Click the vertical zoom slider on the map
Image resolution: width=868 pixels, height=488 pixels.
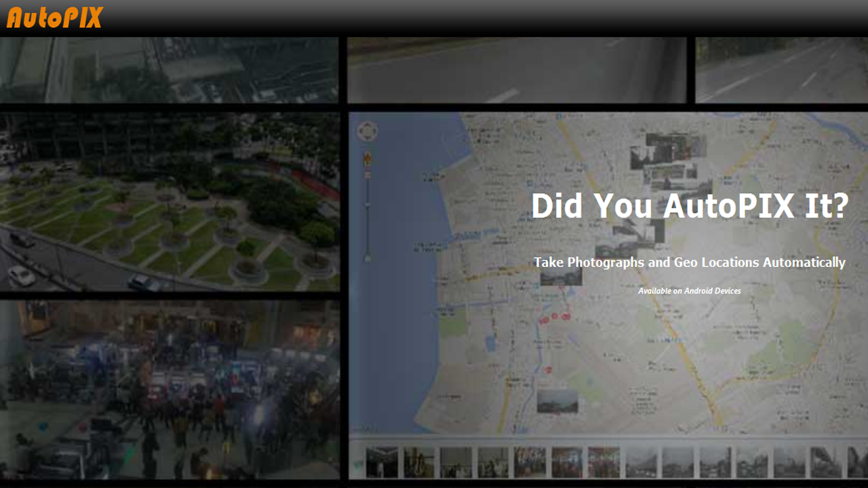[x=368, y=210]
